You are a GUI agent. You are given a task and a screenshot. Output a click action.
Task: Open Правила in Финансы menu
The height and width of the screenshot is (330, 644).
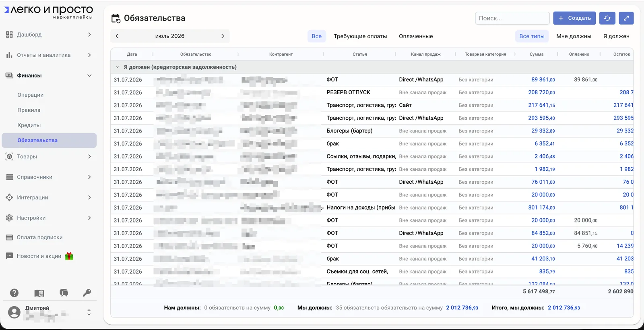pyautogui.click(x=29, y=110)
